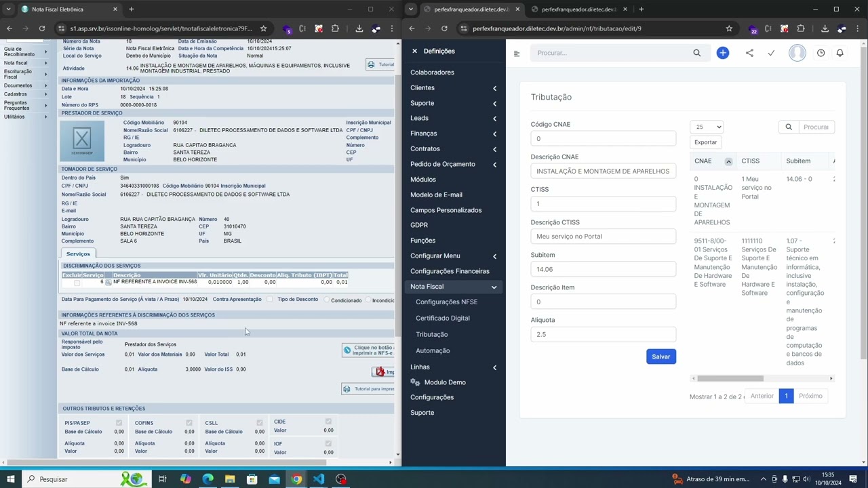This screenshot has height=488, width=868.
Task: Open Task View on taskbar
Action: click(x=163, y=479)
